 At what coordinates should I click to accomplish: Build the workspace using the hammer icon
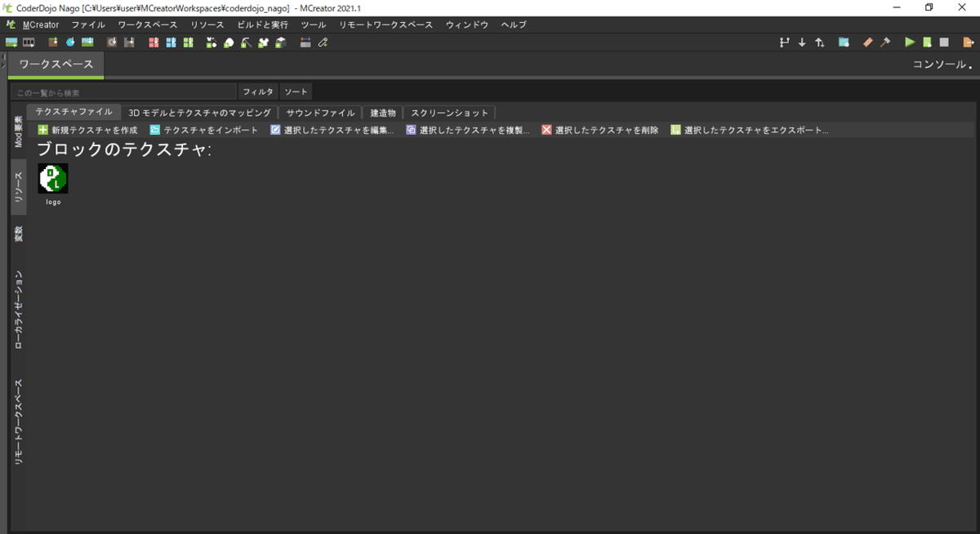(884, 42)
